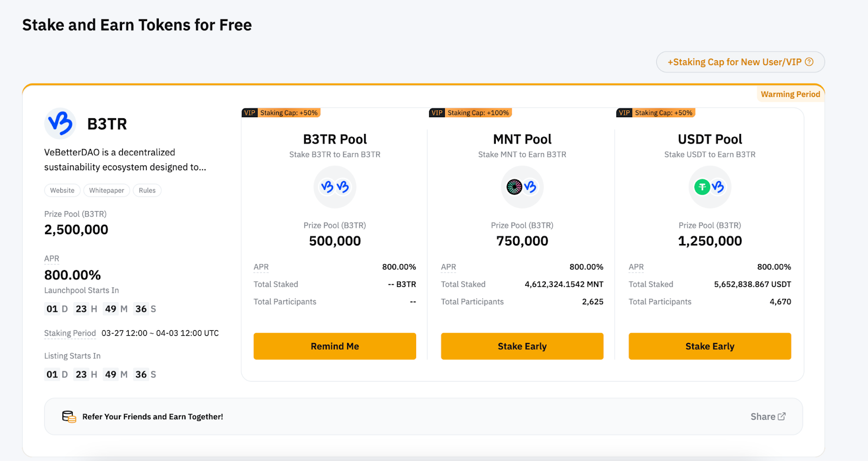Click Stake Early in USDT Pool
The image size is (868, 461).
710,346
